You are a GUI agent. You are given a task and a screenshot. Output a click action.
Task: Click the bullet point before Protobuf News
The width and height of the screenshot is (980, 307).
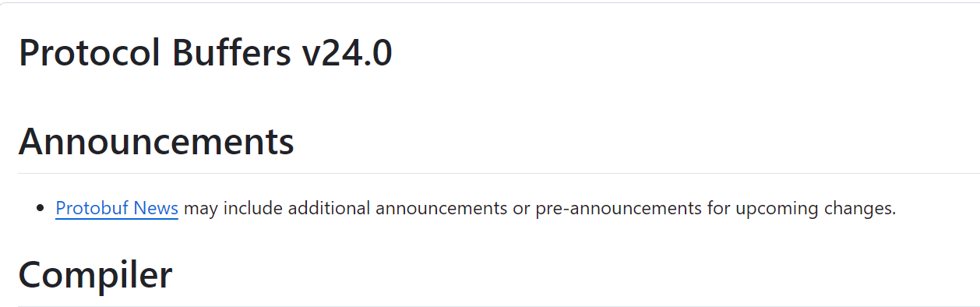click(41, 209)
